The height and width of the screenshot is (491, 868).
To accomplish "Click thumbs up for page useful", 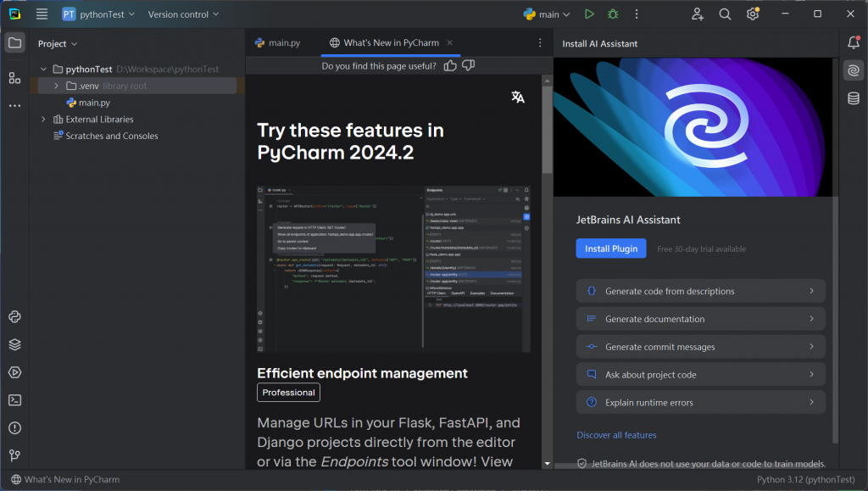I will coord(450,66).
